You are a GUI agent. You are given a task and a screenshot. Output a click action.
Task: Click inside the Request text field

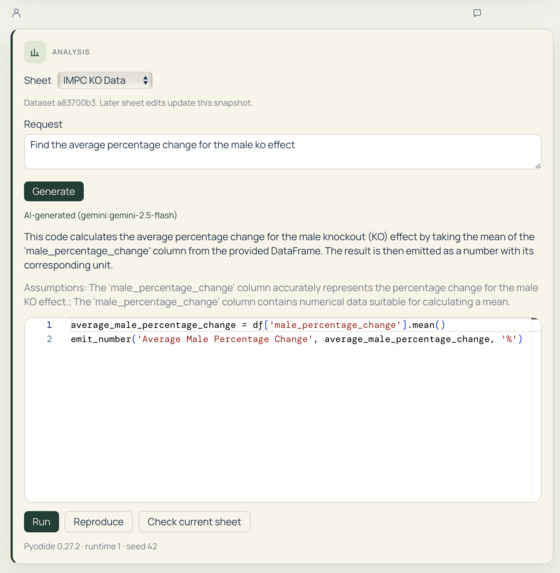283,152
